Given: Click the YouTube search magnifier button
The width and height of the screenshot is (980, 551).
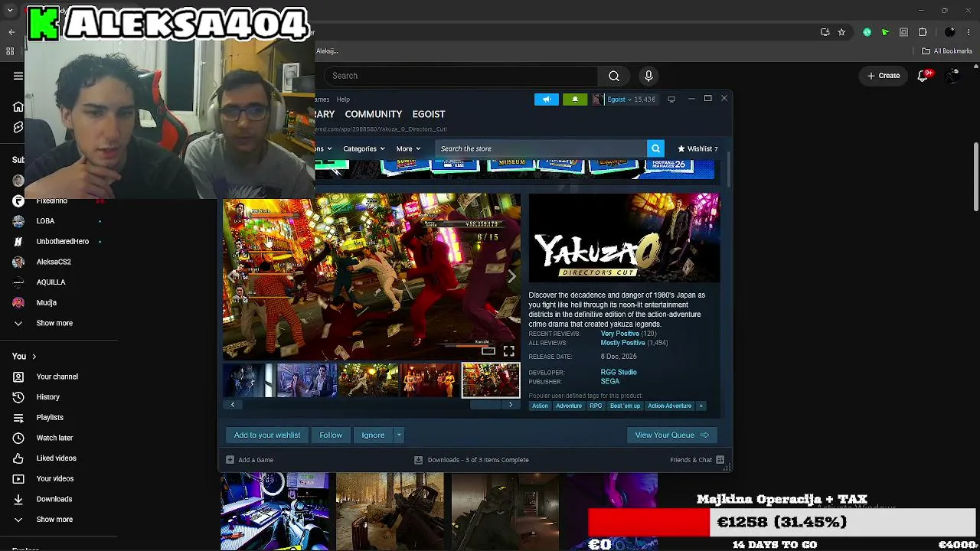Looking at the screenshot, I should click(613, 76).
